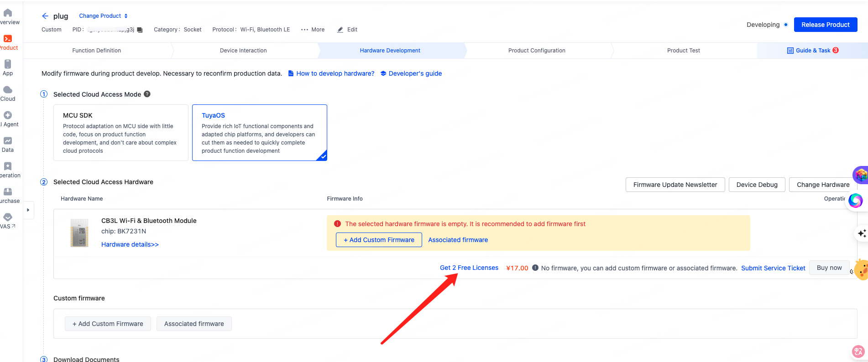
Task: Open the AI Agent sidebar icon
Action: [8, 115]
